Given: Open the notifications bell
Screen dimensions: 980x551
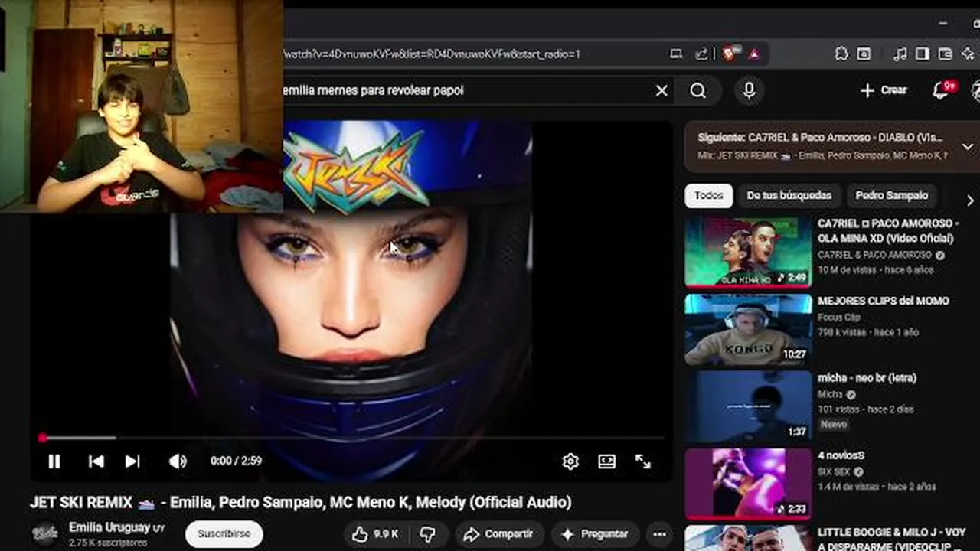Looking at the screenshot, I should point(941,90).
